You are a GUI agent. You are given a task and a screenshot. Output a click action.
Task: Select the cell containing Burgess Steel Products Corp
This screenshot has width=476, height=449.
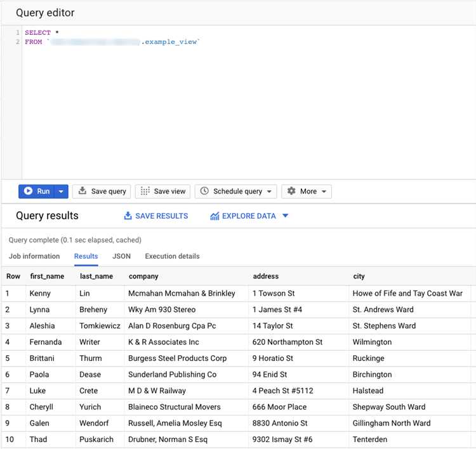coord(177,358)
